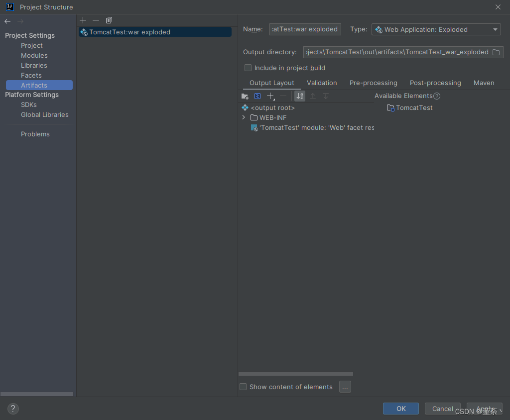Open Global Libraries settings
The height and width of the screenshot is (420, 510).
(44, 115)
